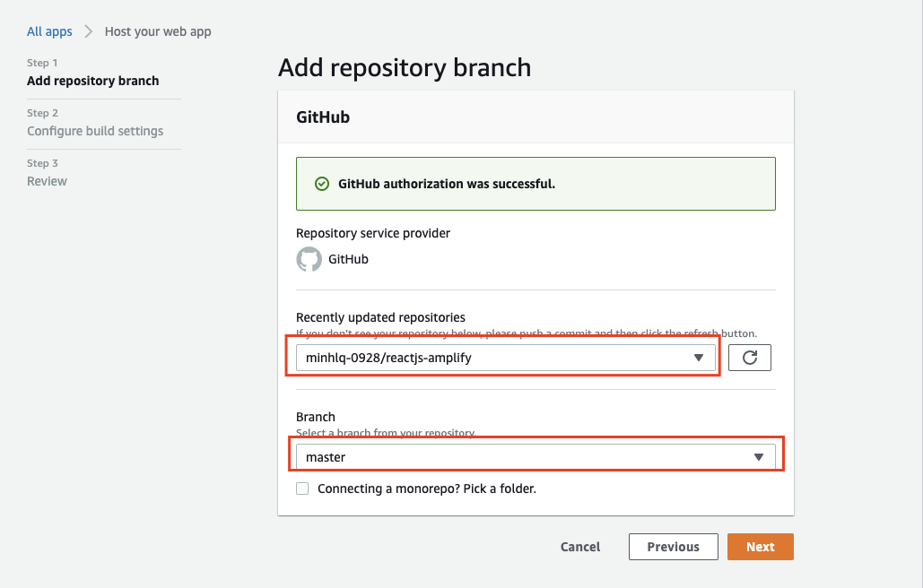Click the repository dropdown arrow

pyautogui.click(x=699, y=359)
